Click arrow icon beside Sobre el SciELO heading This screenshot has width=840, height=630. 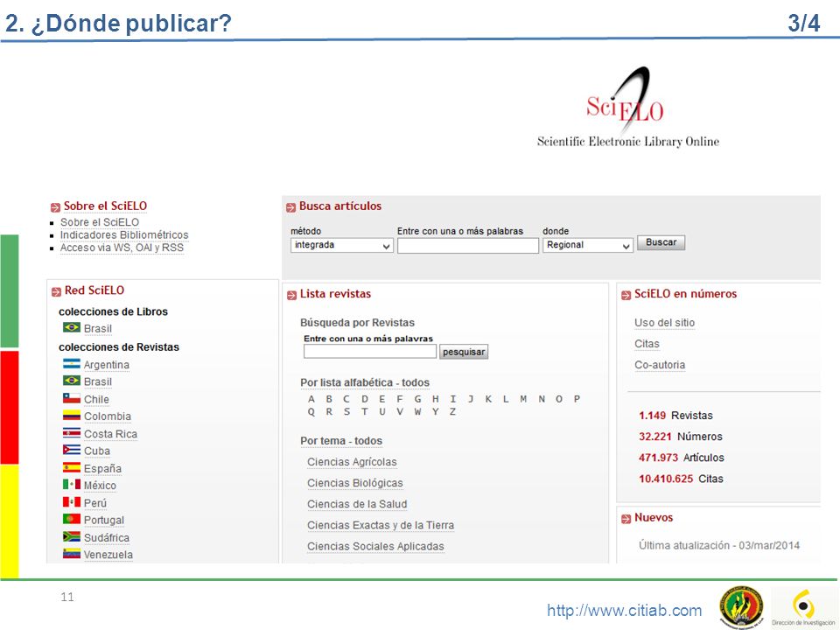click(55, 207)
